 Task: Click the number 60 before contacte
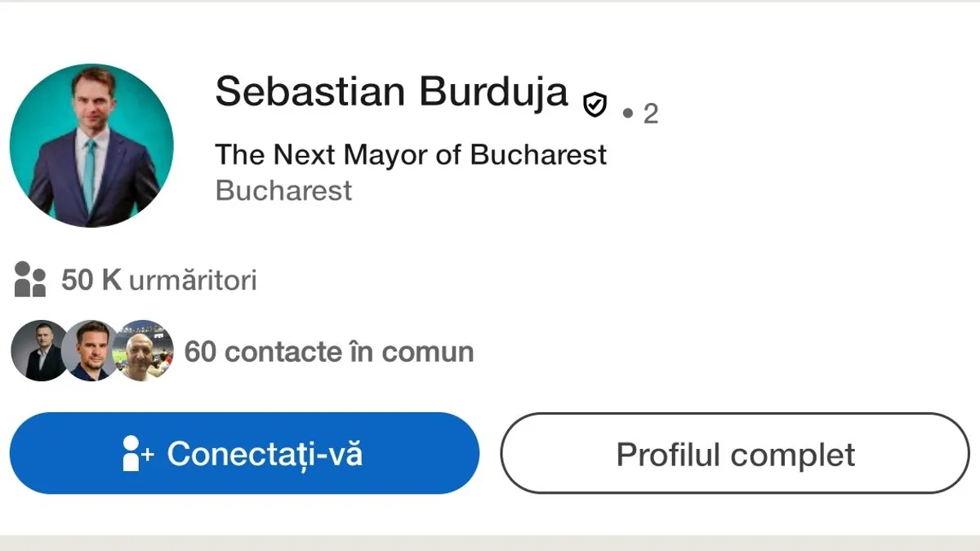200,352
